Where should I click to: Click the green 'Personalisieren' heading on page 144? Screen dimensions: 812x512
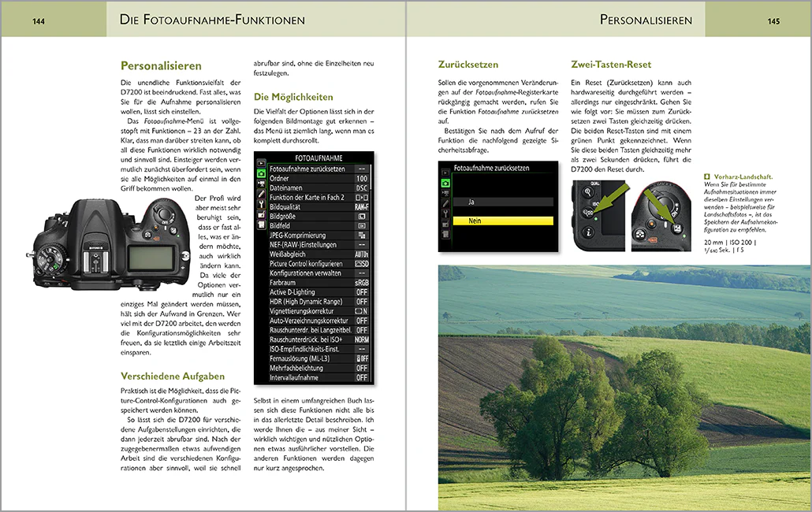[x=161, y=65]
